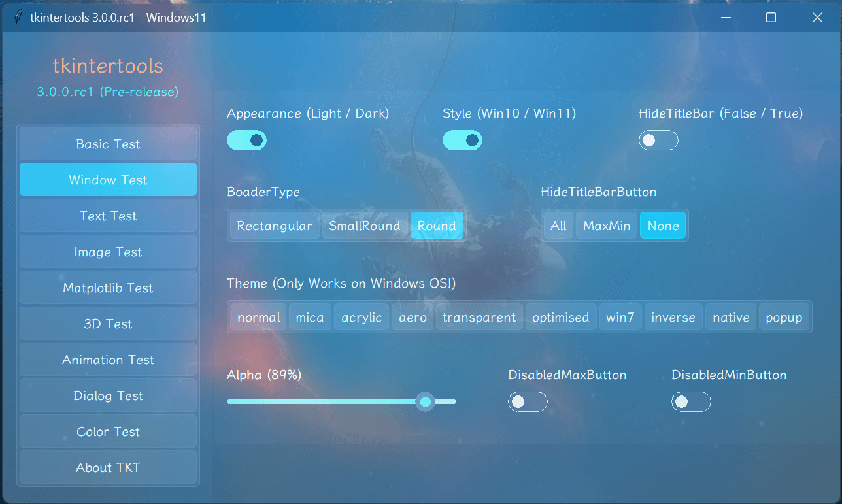
Task: Apply the acrylic theme
Action: point(362,317)
